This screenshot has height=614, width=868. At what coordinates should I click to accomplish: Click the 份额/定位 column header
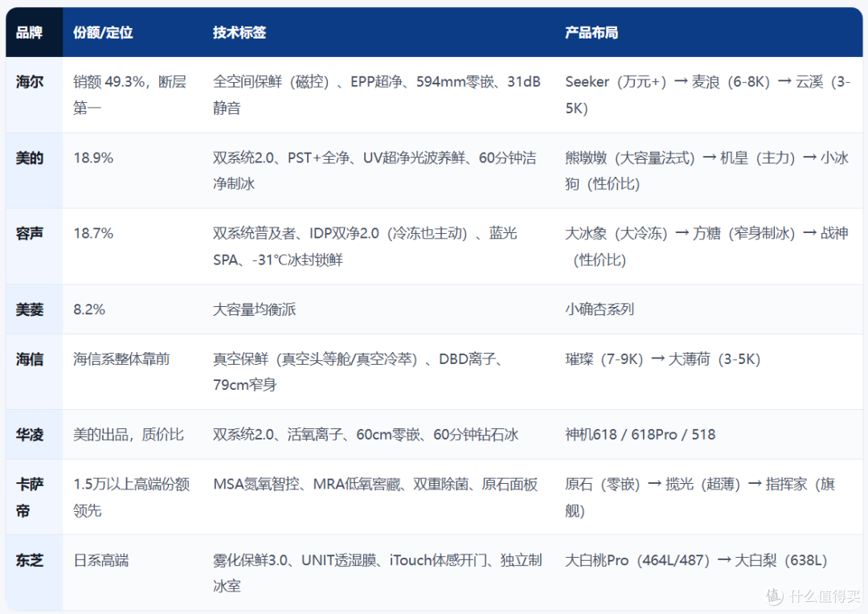point(133,32)
